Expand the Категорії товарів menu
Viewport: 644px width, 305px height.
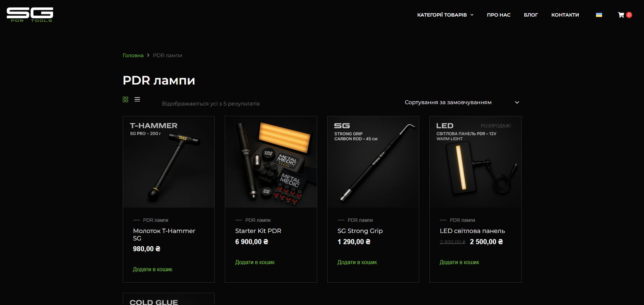pos(445,15)
